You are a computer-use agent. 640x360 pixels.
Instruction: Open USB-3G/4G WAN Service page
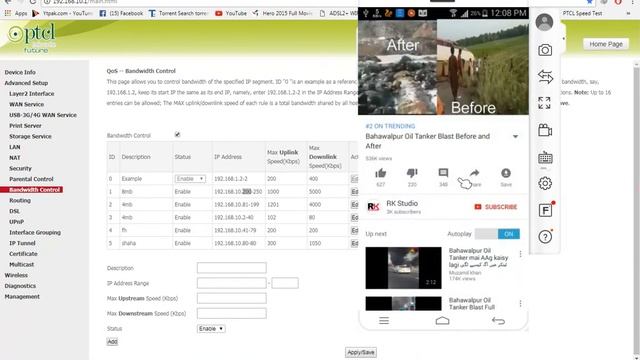pyautogui.click(x=43, y=115)
